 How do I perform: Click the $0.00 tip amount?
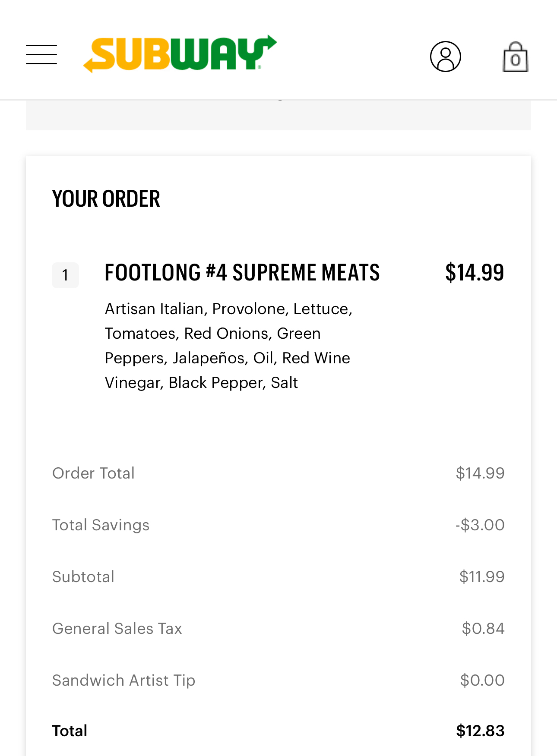[x=482, y=680]
